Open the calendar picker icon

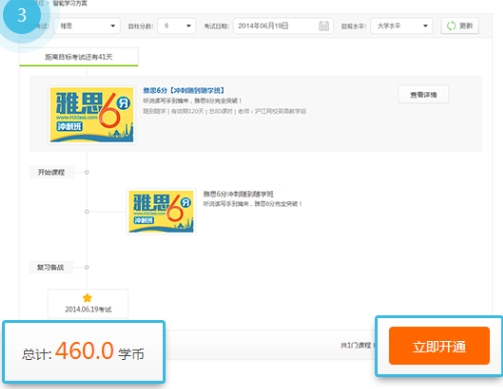pyautogui.click(x=324, y=26)
